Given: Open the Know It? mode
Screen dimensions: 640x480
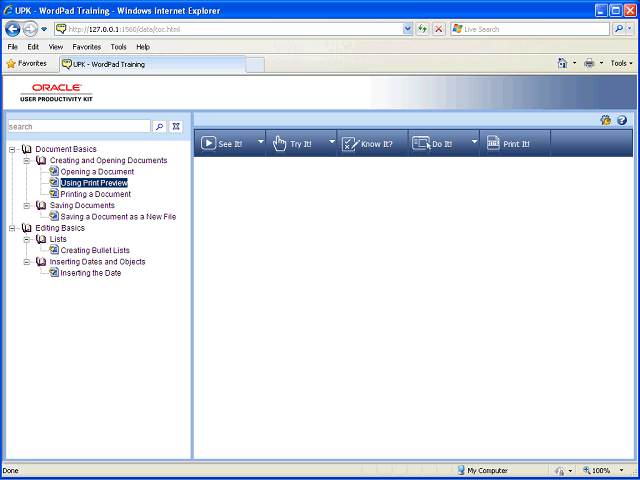Looking at the screenshot, I should (x=372, y=144).
